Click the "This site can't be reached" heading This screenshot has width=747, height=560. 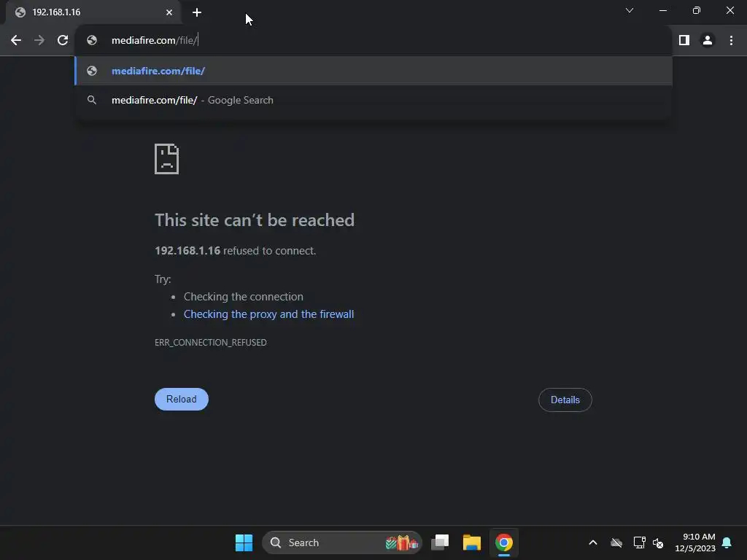255,220
